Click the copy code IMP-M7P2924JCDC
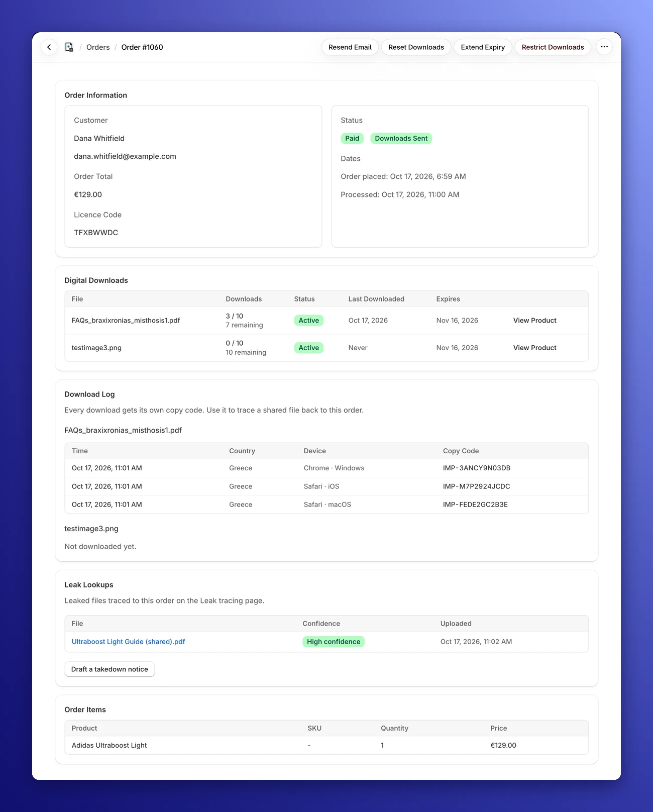This screenshot has height=812, width=653. [x=477, y=486]
